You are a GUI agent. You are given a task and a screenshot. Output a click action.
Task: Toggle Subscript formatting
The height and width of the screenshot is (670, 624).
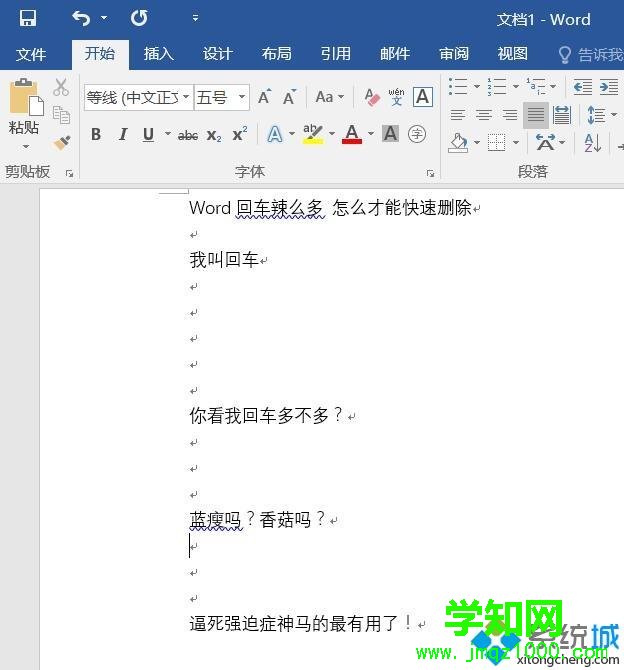tap(214, 136)
